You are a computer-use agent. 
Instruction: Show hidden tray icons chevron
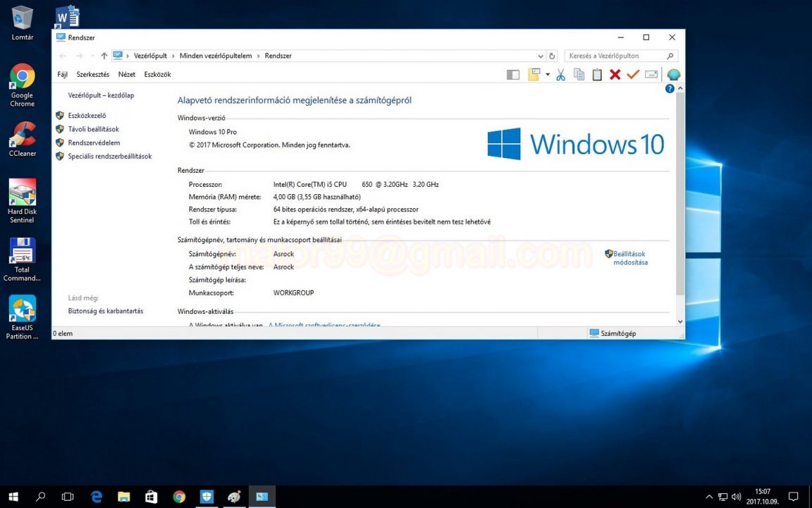click(x=709, y=497)
